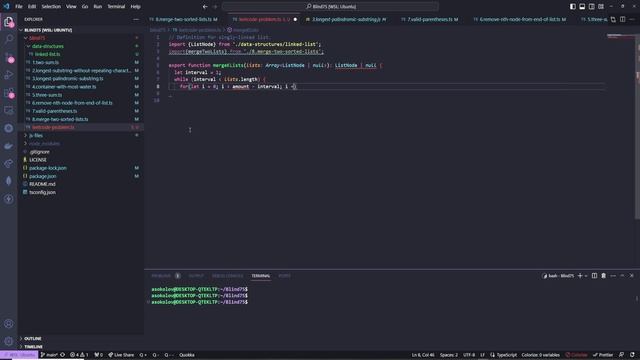The height and width of the screenshot is (360, 640).
Task: Open the Edit menu
Action: click(x=32, y=7)
